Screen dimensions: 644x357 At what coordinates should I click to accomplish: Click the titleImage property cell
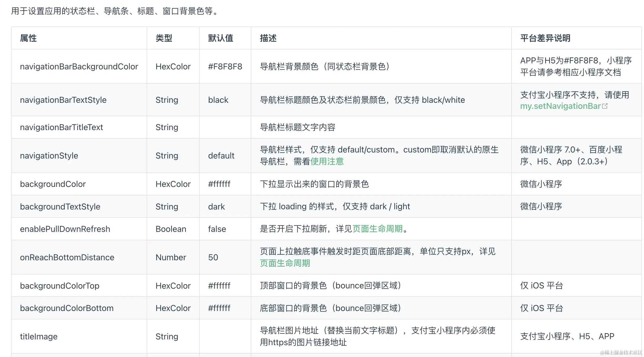point(39,336)
